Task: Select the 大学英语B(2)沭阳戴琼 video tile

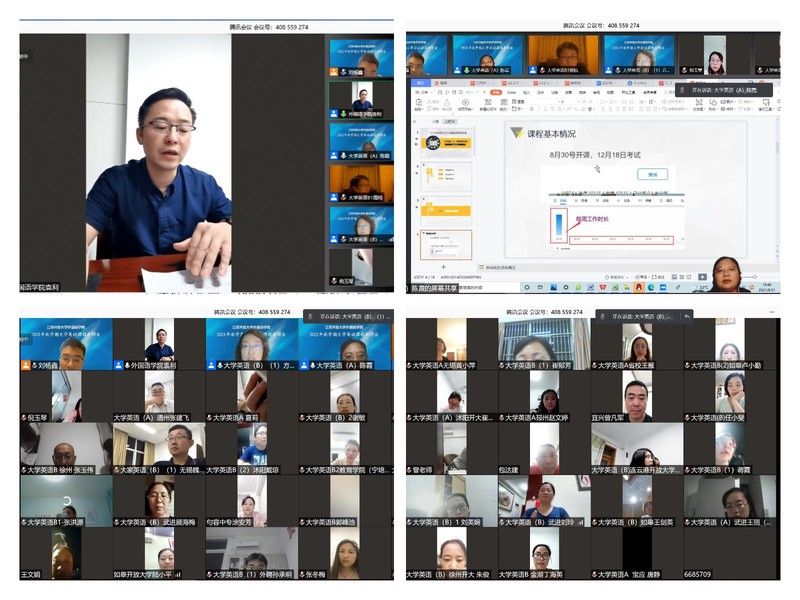Action: (x=252, y=448)
